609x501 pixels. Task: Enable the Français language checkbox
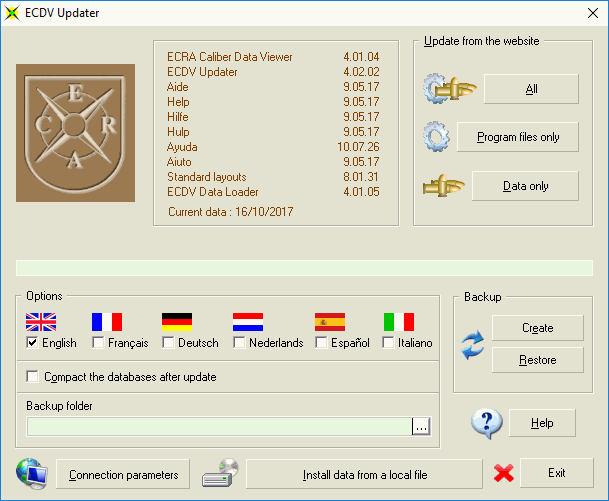(x=98, y=343)
